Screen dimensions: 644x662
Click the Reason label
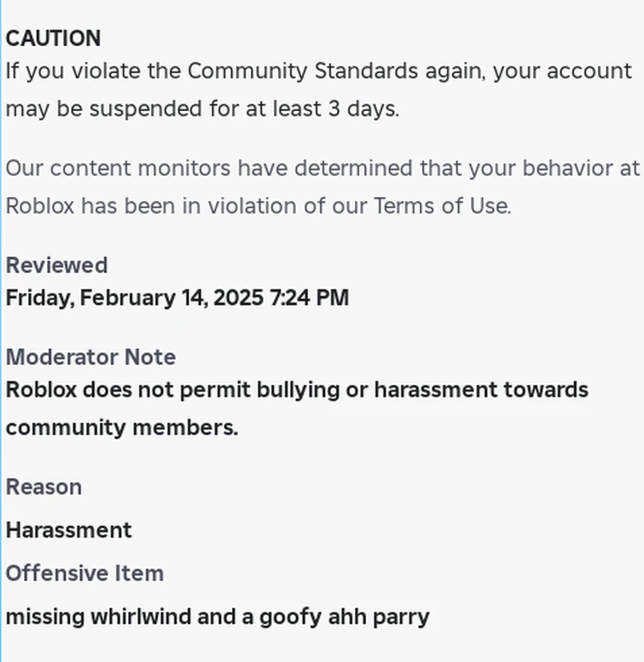pyautogui.click(x=44, y=487)
